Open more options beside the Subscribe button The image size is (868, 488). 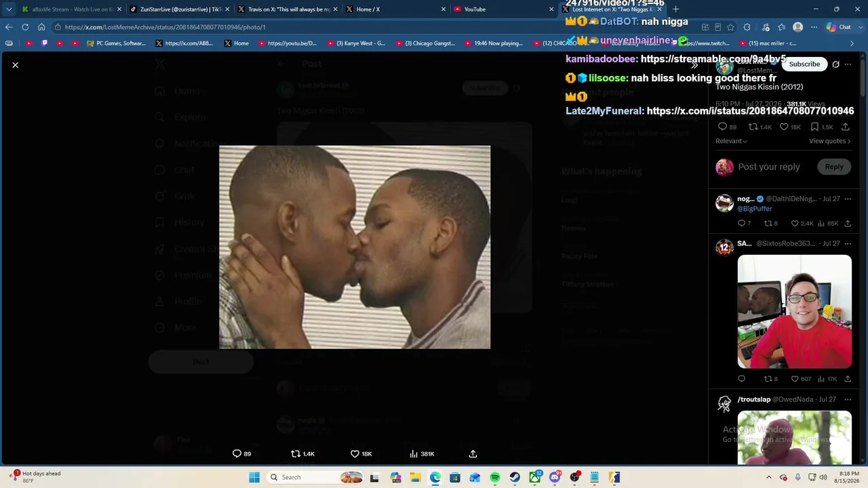tap(848, 64)
